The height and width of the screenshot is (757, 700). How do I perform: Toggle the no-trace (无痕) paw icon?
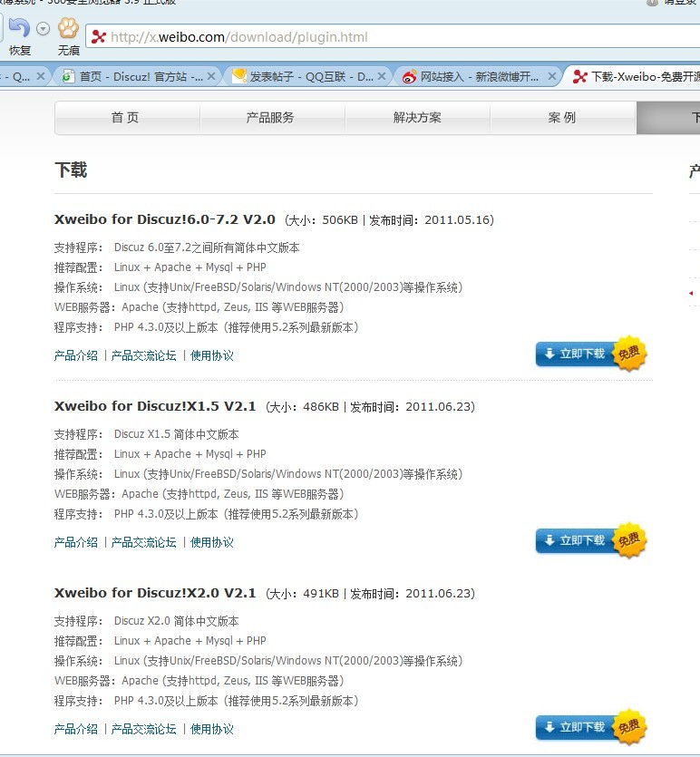pyautogui.click(x=69, y=28)
